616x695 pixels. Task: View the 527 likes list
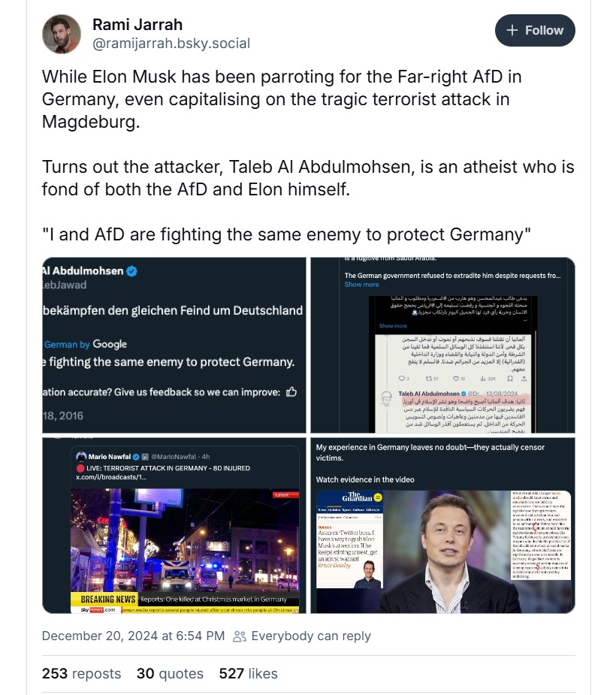[248, 673]
